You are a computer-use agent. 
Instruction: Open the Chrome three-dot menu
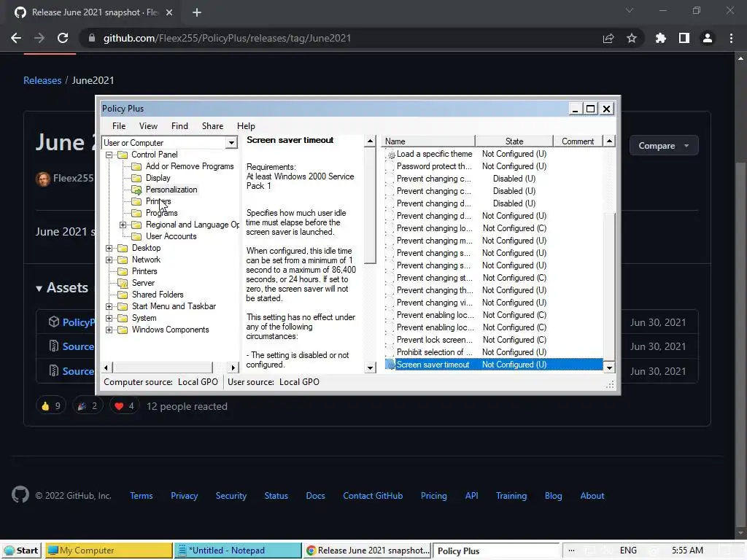click(731, 38)
